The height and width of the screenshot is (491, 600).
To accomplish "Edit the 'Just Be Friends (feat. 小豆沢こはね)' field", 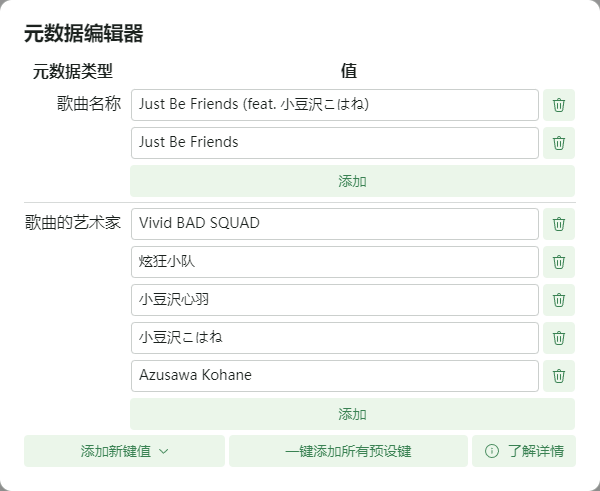I will pyautogui.click(x=334, y=105).
